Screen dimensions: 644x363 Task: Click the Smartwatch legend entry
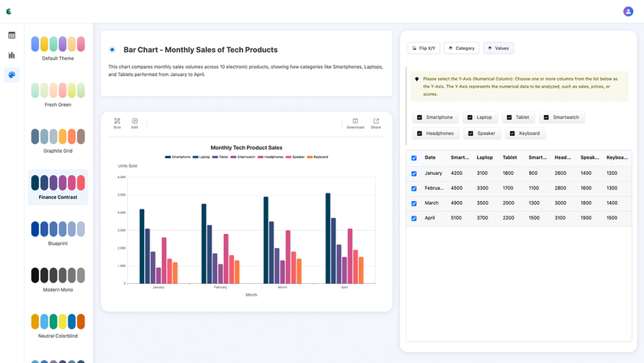click(x=244, y=157)
